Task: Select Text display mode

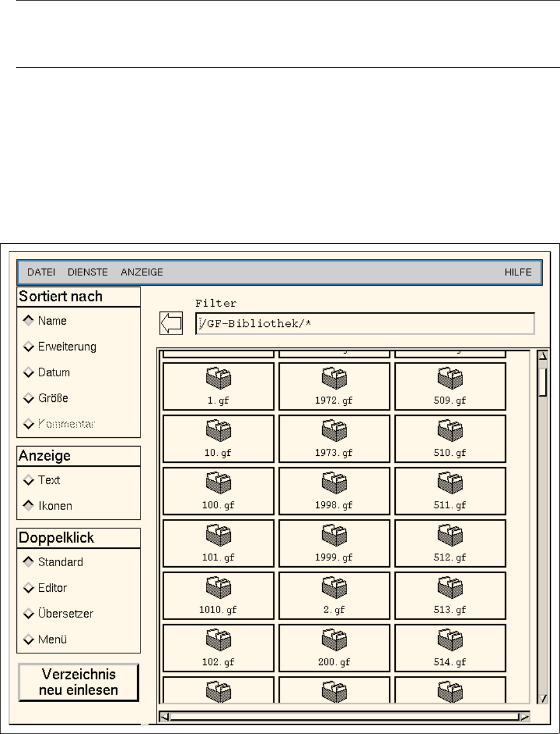Action: pyautogui.click(x=41, y=480)
